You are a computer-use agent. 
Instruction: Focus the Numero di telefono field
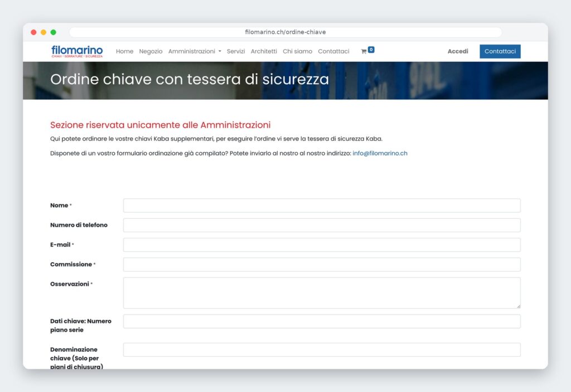(322, 225)
